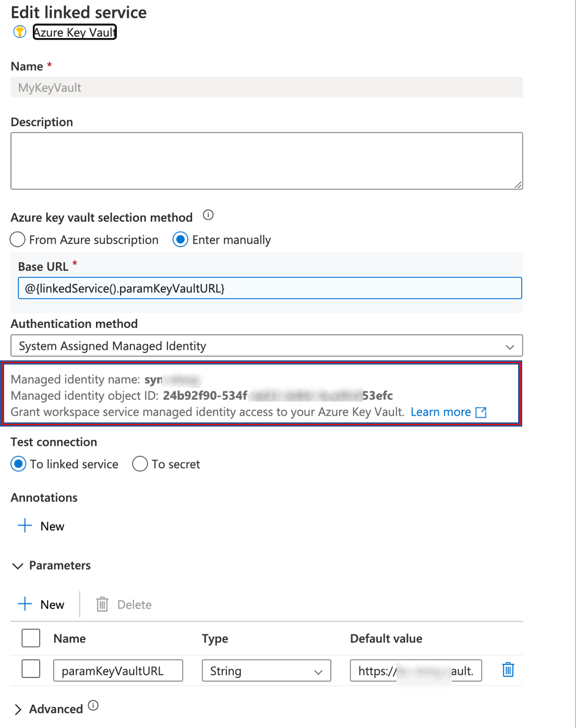The image size is (576, 728).
Task: Toggle the select-all checkbox in parameters header
Action: (31, 638)
